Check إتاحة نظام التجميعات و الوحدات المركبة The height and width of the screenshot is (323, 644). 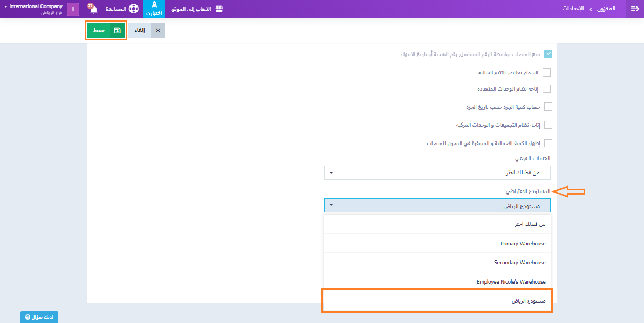tap(548, 125)
